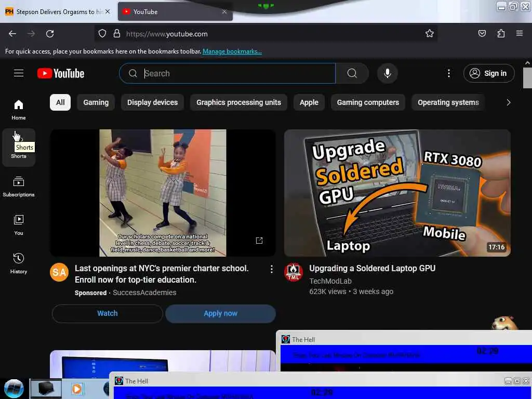Click the media player taskbar icon
The height and width of the screenshot is (399, 532).
pos(77,389)
